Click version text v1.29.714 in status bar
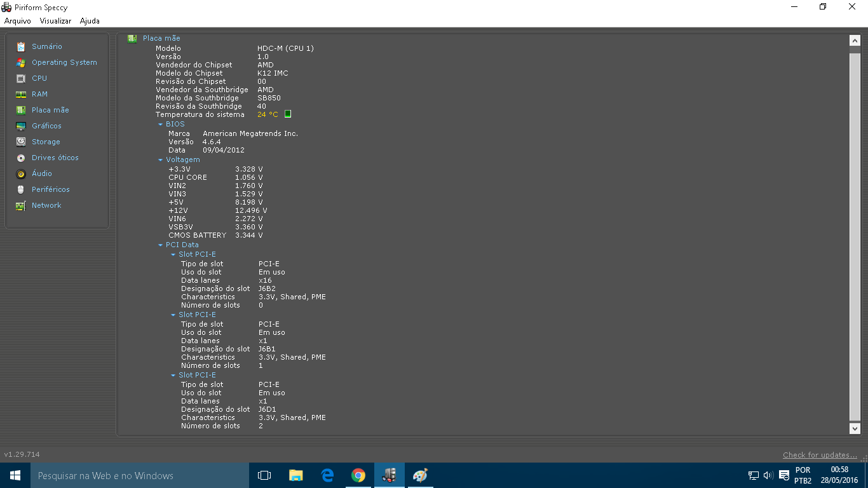Screen dimensions: 868x488 (x=22, y=455)
